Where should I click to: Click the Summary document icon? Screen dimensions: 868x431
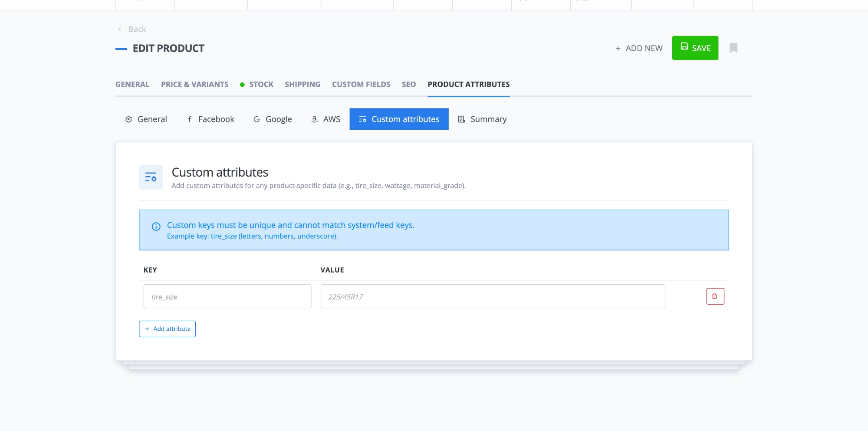point(462,119)
